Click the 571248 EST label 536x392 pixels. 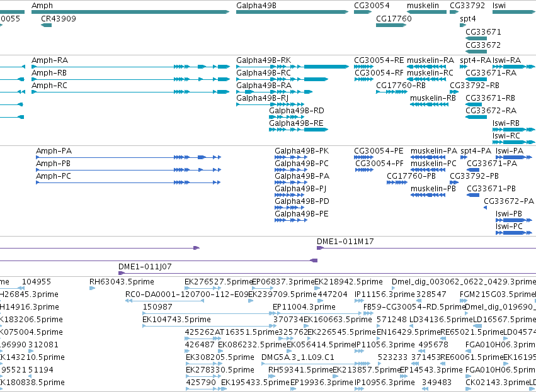(x=392, y=320)
